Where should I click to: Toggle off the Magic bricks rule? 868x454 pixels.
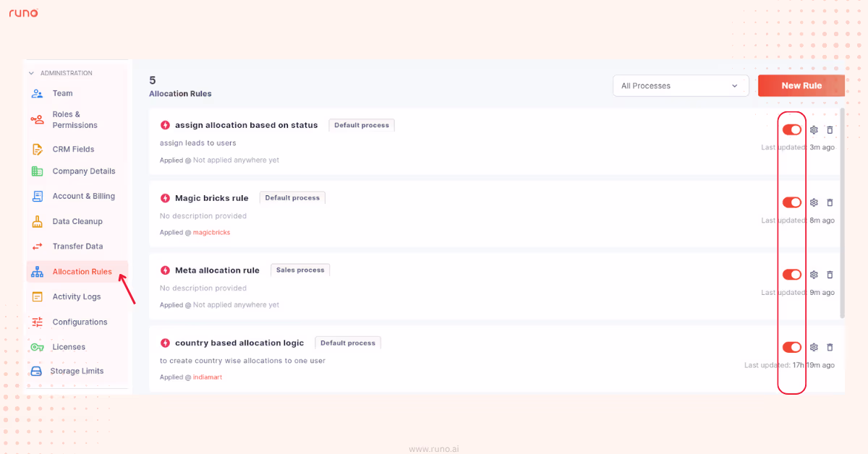pos(791,202)
